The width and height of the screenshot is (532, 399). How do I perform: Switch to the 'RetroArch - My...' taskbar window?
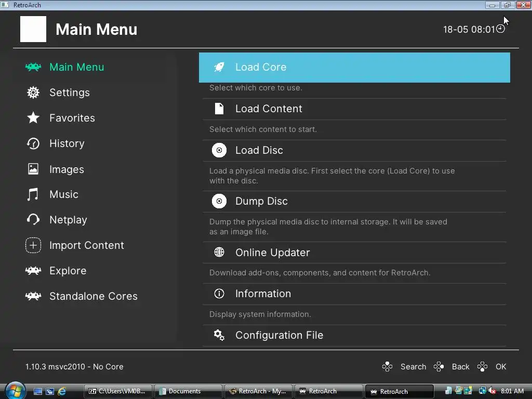pyautogui.click(x=259, y=391)
